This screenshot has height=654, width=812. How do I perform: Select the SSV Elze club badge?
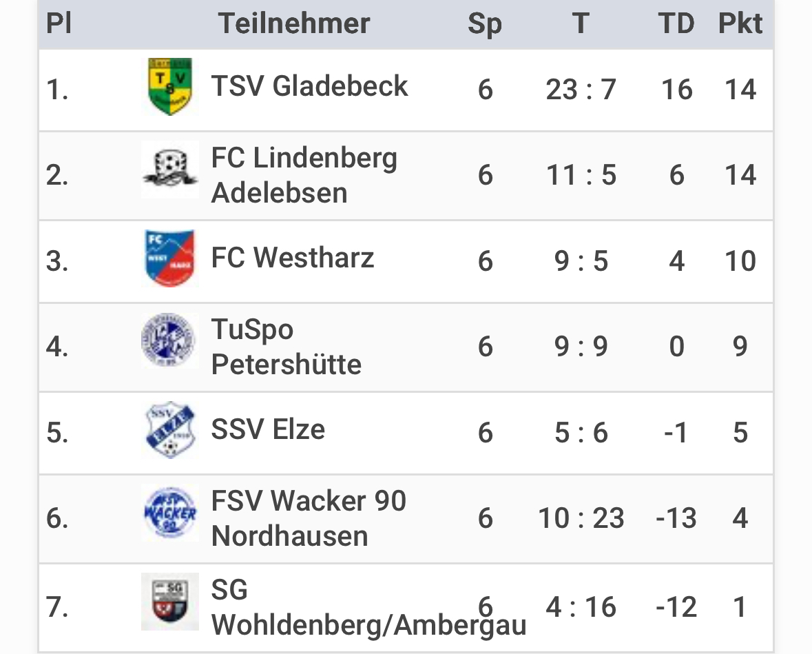[170, 429]
